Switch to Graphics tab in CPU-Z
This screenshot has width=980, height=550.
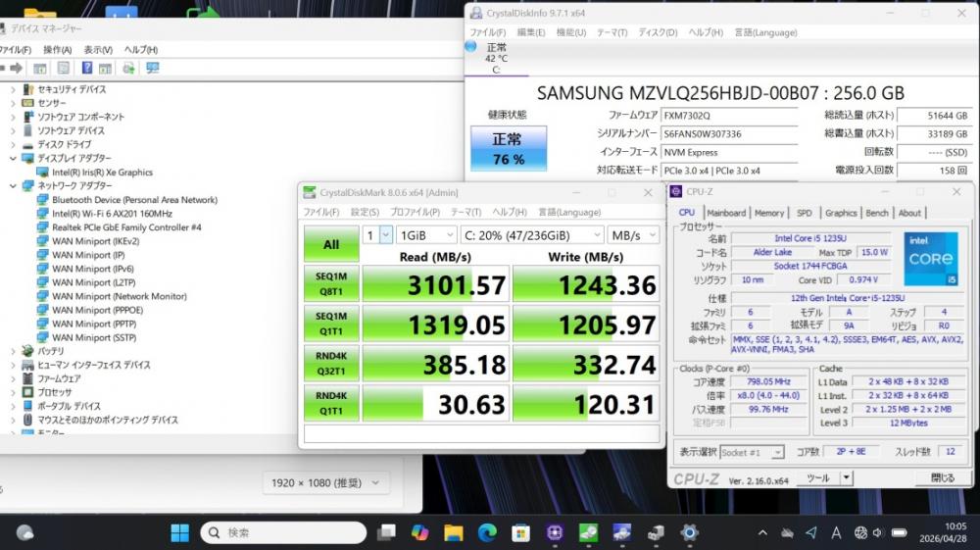click(x=841, y=213)
